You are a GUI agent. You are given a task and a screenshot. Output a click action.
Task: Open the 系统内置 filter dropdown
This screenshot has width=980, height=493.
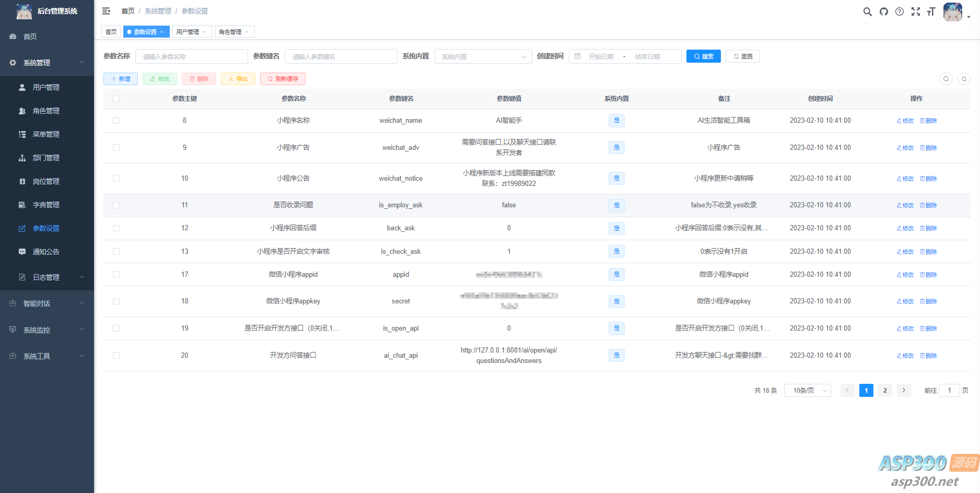click(483, 56)
